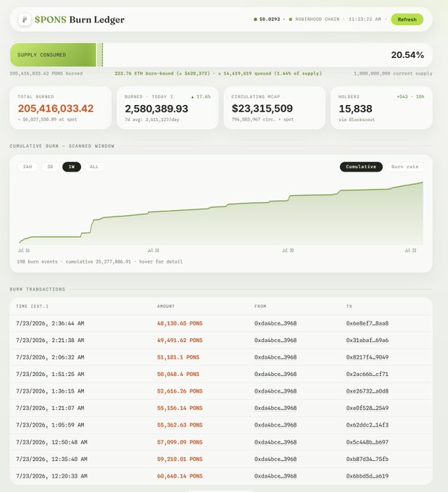Click the '223.76 ETH burn-bound' text

[144, 73]
